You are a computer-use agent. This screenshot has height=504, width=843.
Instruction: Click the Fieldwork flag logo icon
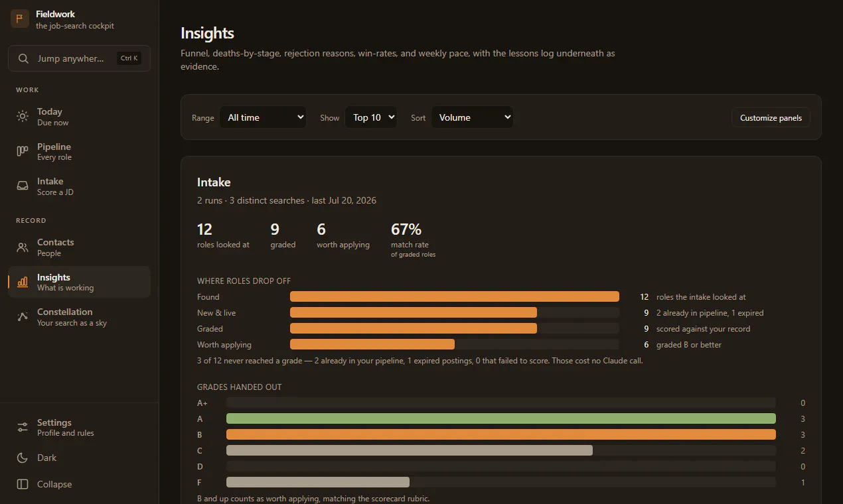tap(20, 19)
